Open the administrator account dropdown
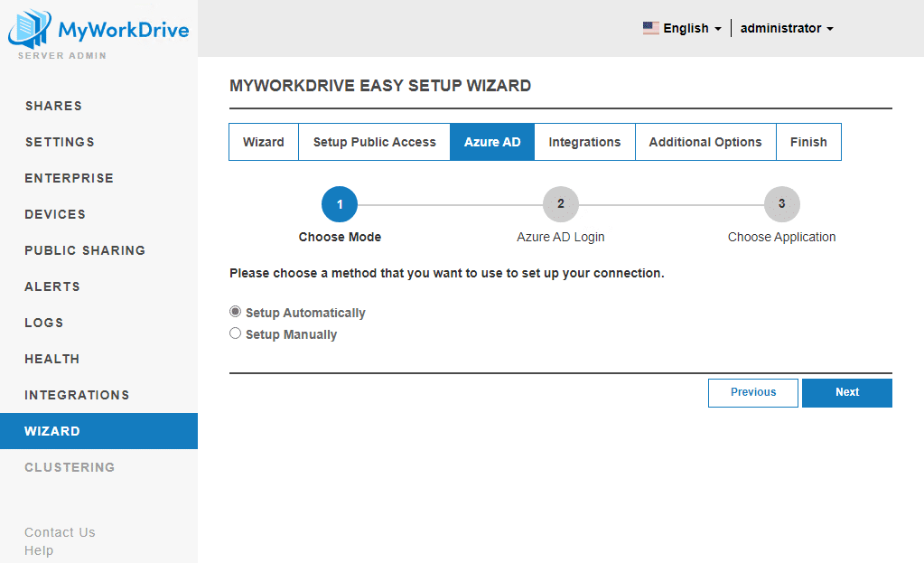This screenshot has height=563, width=924. (786, 28)
